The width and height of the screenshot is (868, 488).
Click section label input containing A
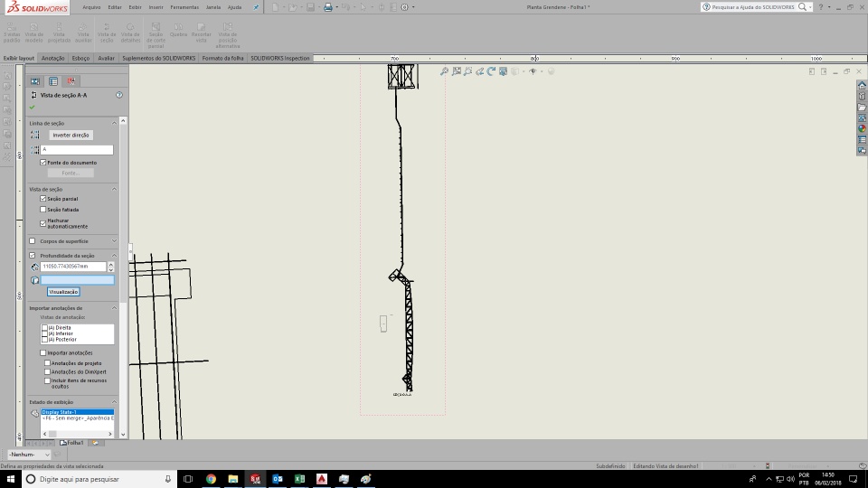pos(76,150)
